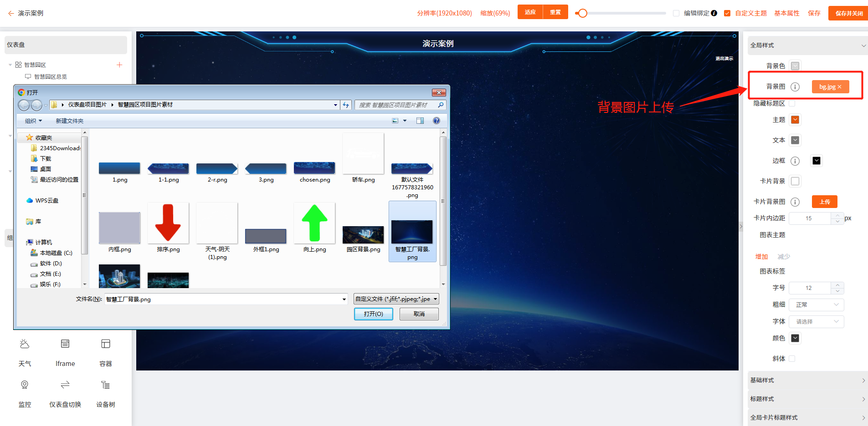Open 本地磁盘 (C:) drive
Viewport: 868px width, 426px height.
[51, 253]
